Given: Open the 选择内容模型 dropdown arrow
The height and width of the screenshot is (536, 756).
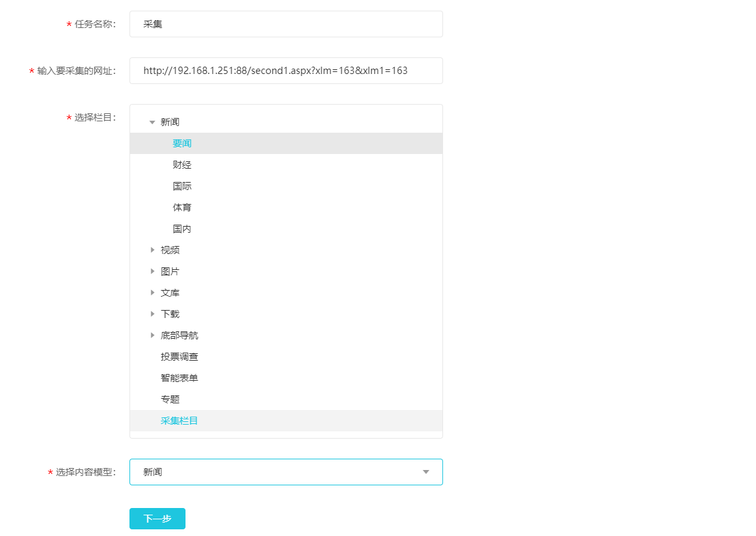Looking at the screenshot, I should pyautogui.click(x=426, y=472).
